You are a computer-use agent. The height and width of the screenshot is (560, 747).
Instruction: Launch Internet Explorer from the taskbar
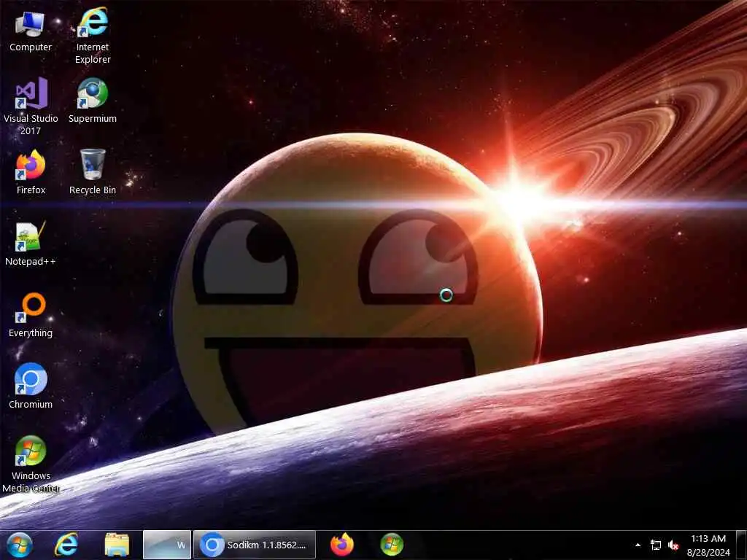tap(66, 545)
